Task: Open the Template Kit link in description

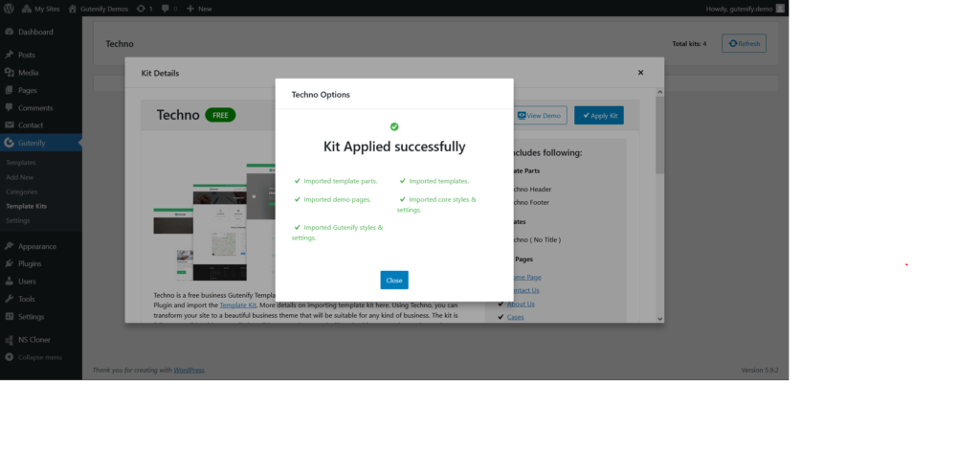Action: tap(237, 305)
